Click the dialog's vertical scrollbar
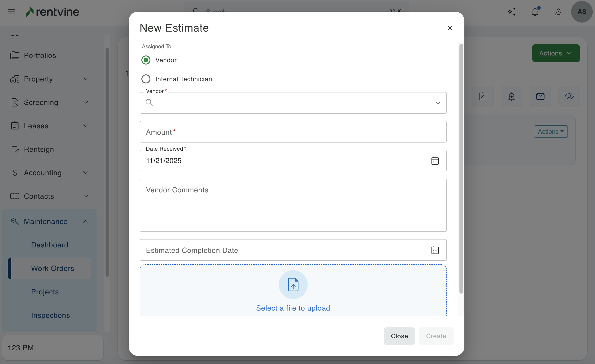The height and width of the screenshot is (364, 595). click(461, 169)
